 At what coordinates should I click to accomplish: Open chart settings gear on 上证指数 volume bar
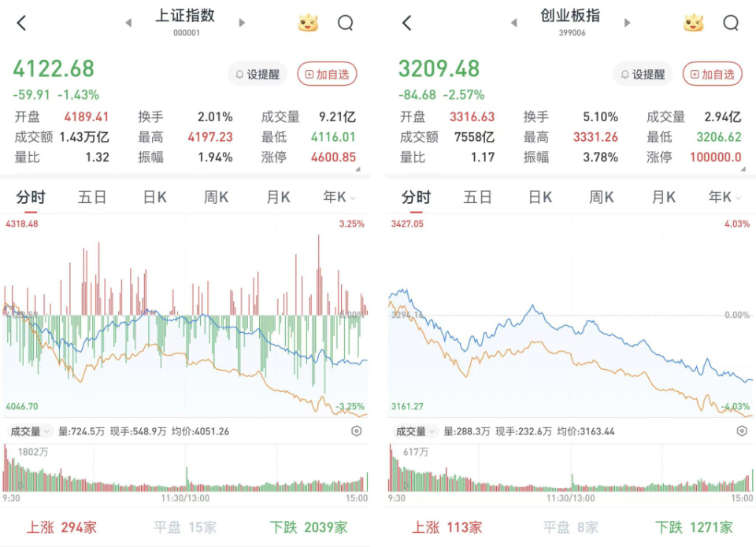(357, 431)
